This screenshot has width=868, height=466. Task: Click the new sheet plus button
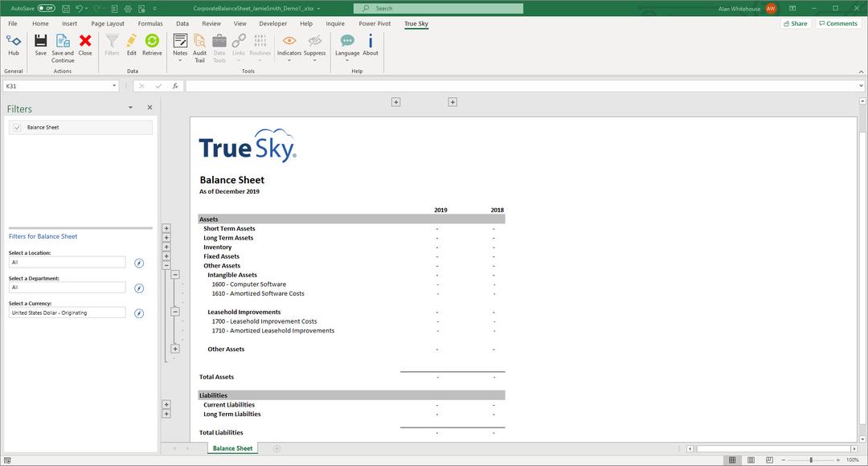point(276,448)
